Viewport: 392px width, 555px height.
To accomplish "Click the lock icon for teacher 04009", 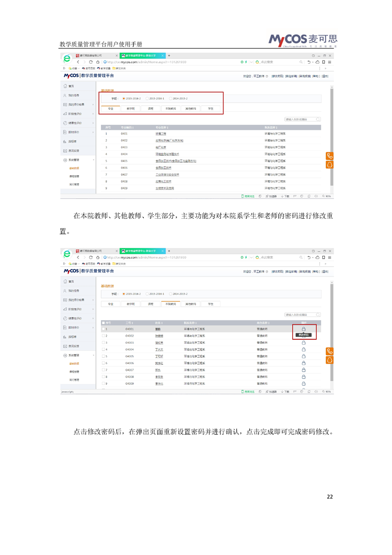I will (x=304, y=383).
